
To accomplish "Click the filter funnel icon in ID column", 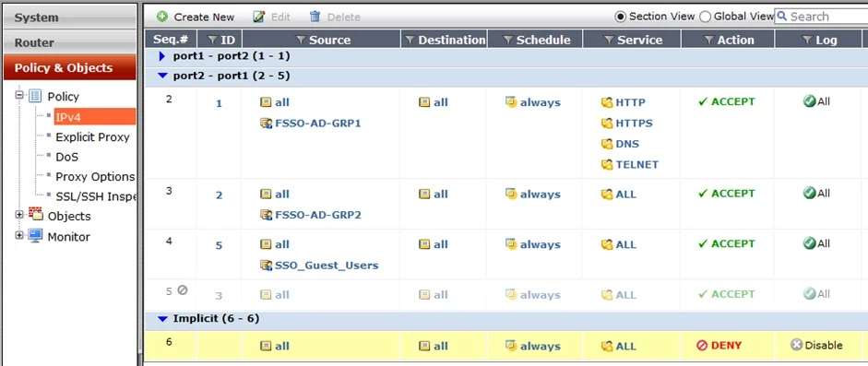I will pos(212,40).
